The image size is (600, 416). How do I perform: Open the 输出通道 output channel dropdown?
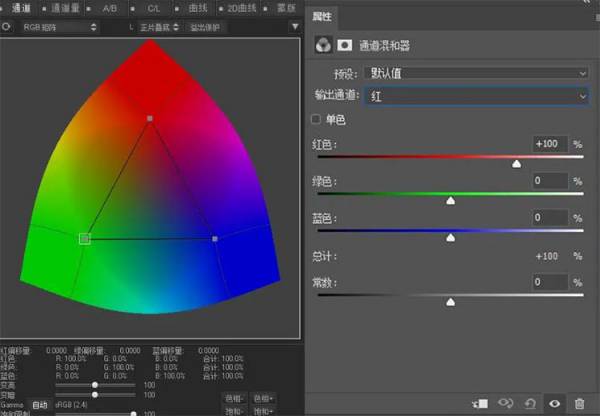pyautogui.click(x=476, y=96)
